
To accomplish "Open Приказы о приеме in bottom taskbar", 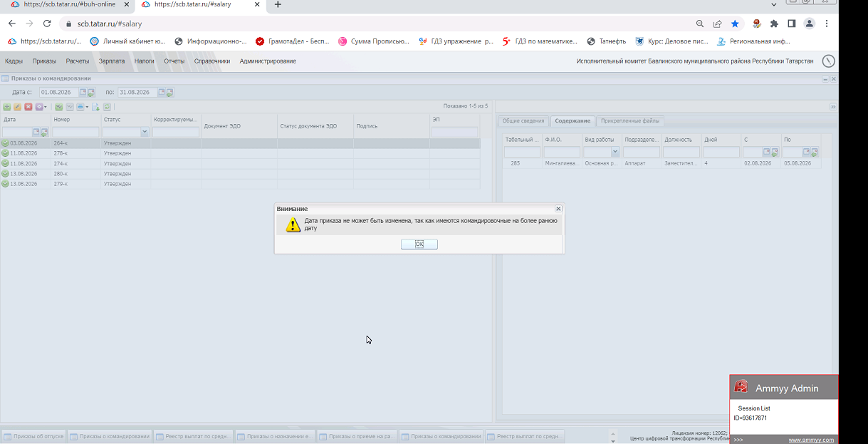I will click(357, 436).
